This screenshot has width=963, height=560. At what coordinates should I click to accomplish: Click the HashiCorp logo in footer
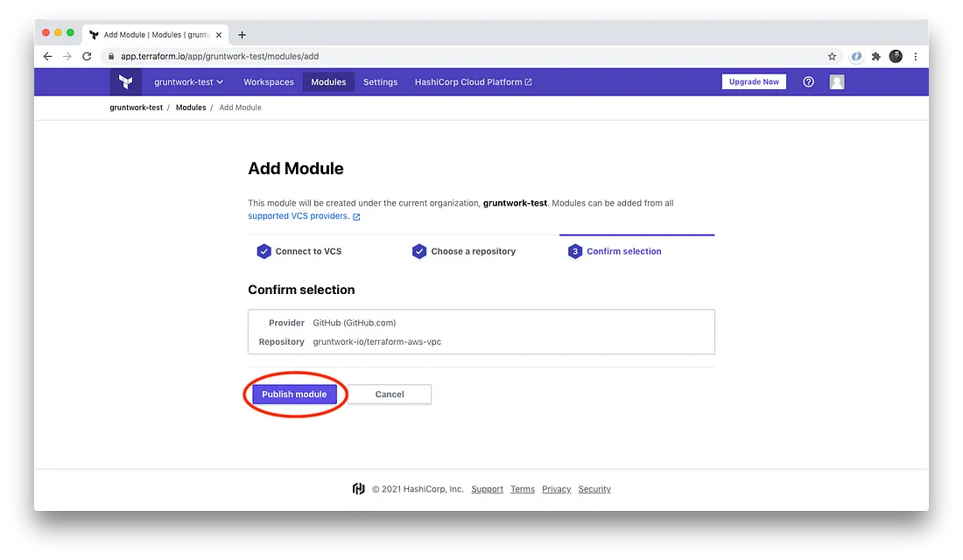coord(359,489)
